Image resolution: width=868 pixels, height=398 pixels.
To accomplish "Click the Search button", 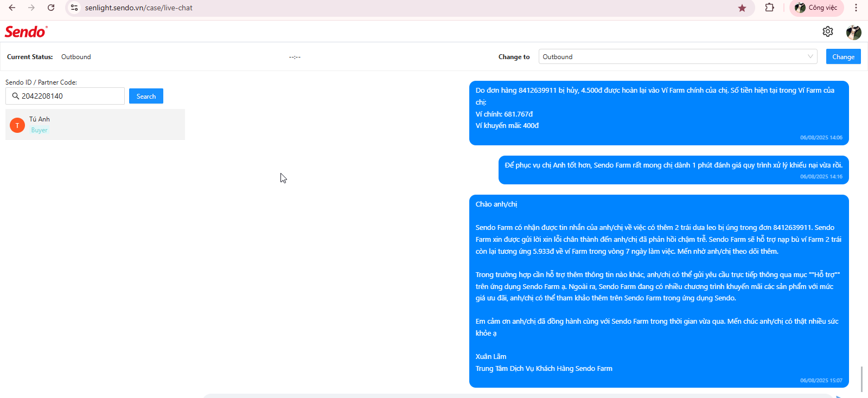I will point(146,96).
